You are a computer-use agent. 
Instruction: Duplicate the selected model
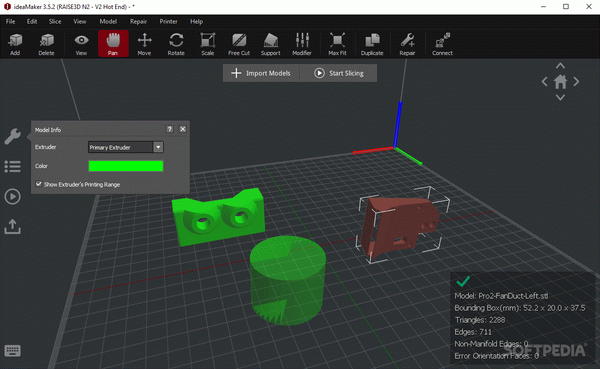click(x=372, y=44)
